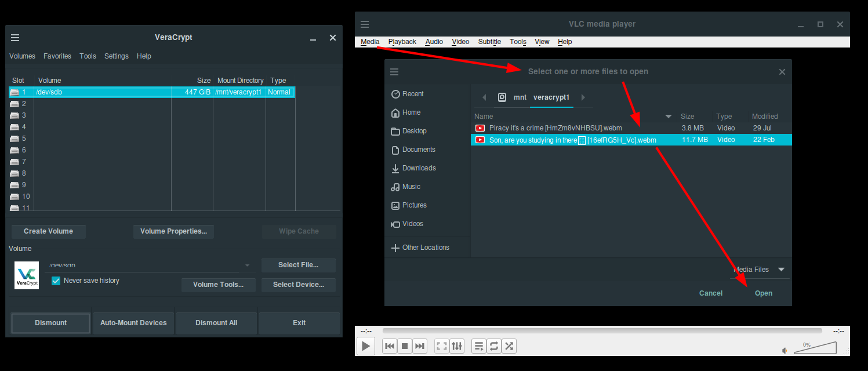868x371 pixels.
Task: Select slot 8 drive icon in VeraCrypt
Action: 14,173
